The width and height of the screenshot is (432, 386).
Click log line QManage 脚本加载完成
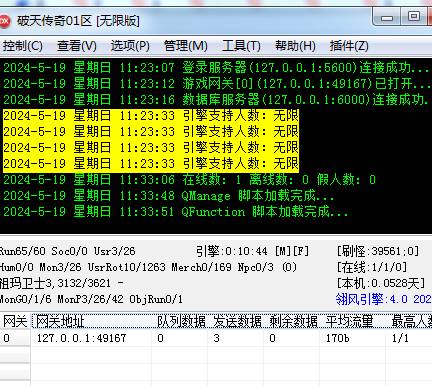[168, 196]
